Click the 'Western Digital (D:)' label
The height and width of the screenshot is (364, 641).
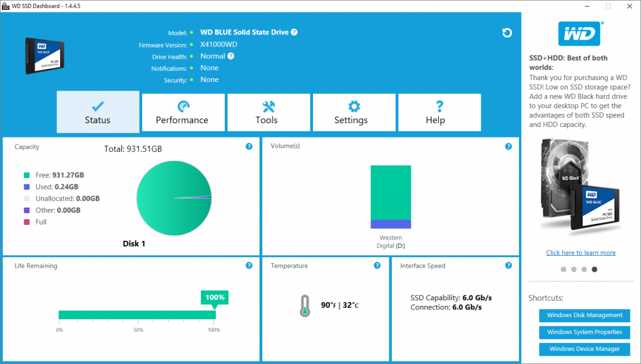pos(391,242)
